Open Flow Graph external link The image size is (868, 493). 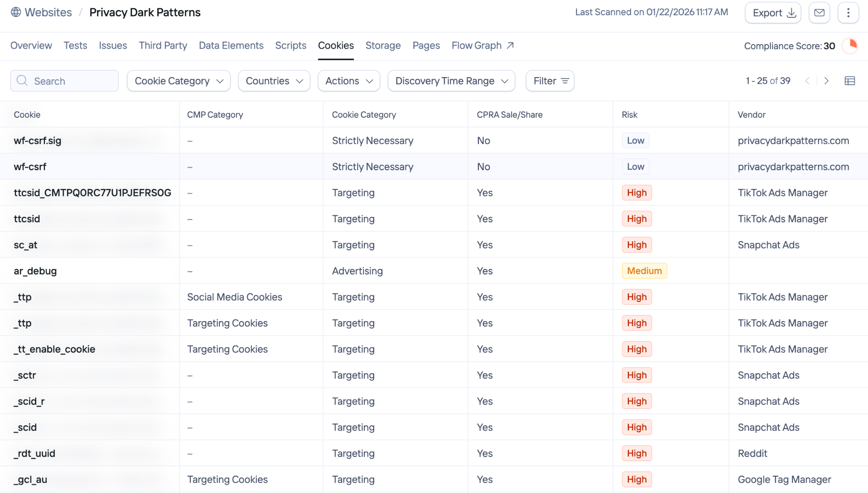coord(482,45)
